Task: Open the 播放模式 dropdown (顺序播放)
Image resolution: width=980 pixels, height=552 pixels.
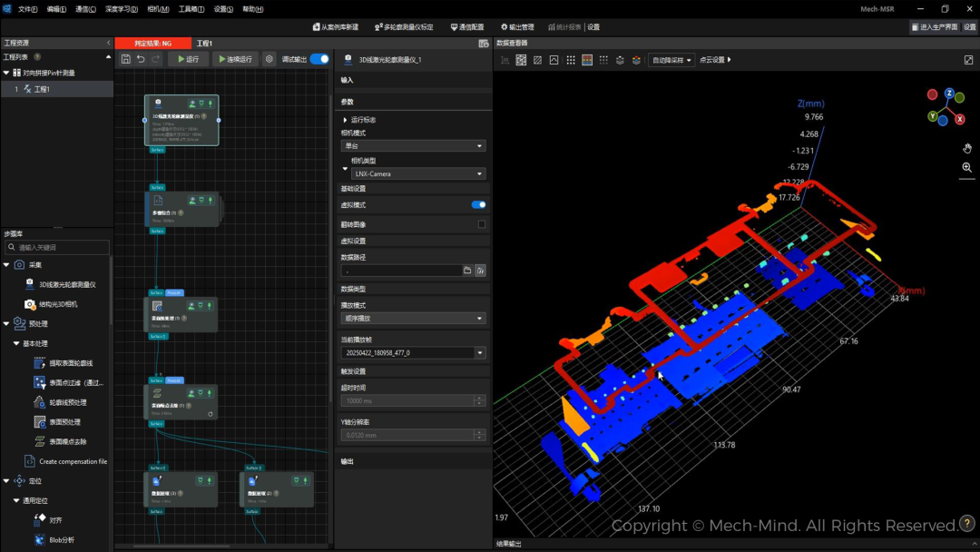Action: click(x=413, y=319)
